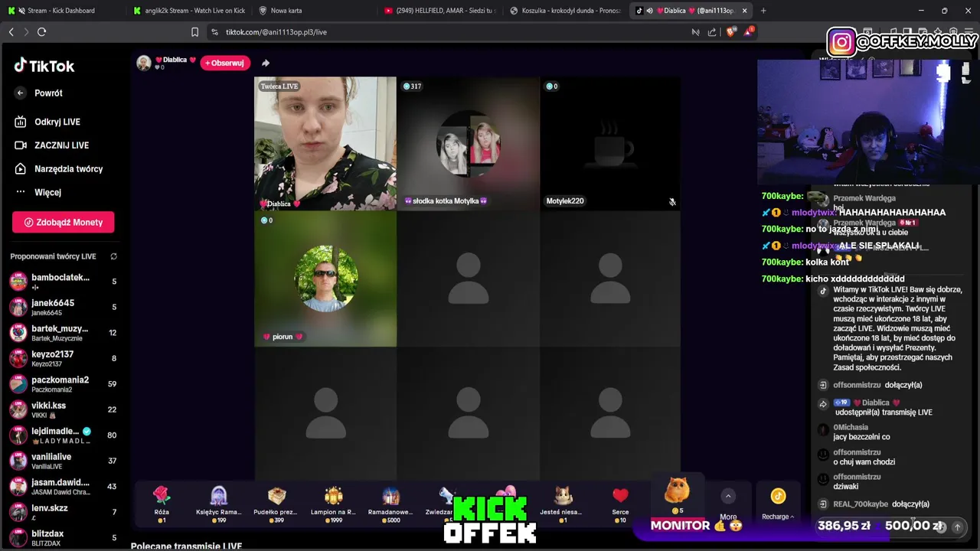
Task: Close the Diablica TikTok tab
Action: [744, 11]
